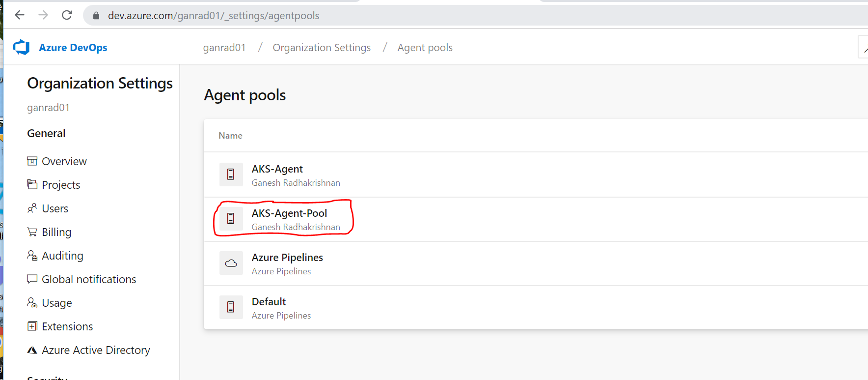This screenshot has width=868, height=380.
Task: Click the Usage icon in sidebar
Action: pyautogui.click(x=32, y=302)
